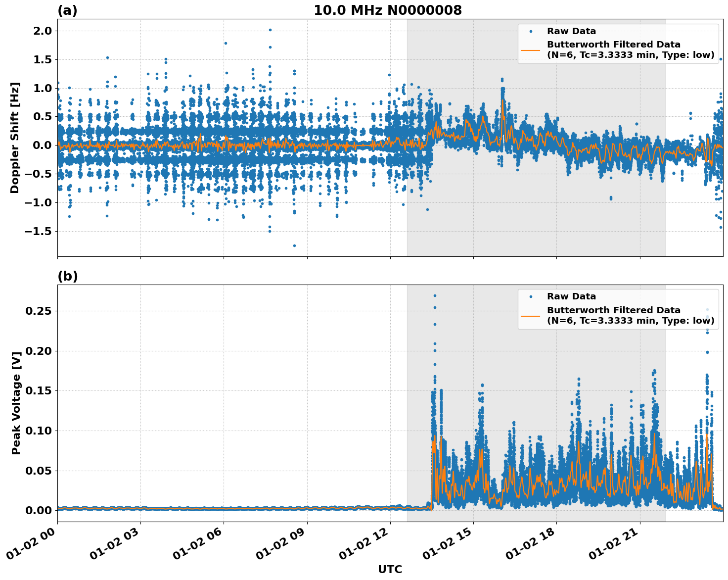Click the tallest voltage spike near 01-02 14
728x580 pixels.
coord(434,295)
